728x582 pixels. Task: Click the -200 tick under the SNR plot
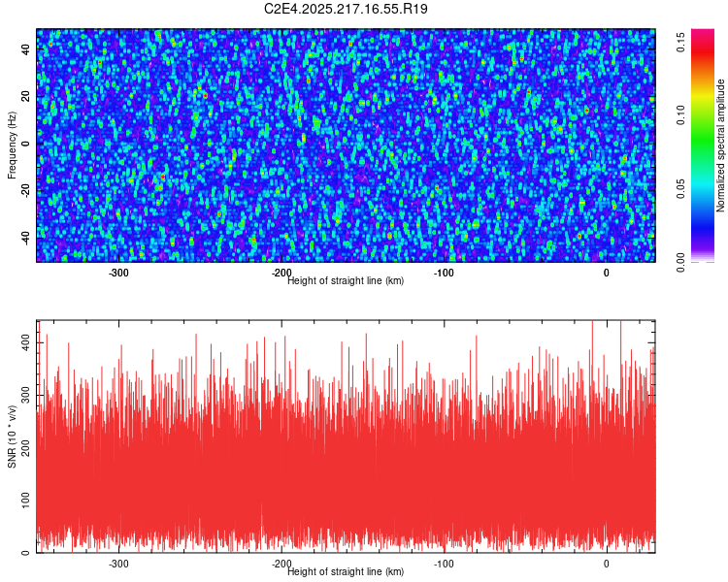[x=281, y=564]
